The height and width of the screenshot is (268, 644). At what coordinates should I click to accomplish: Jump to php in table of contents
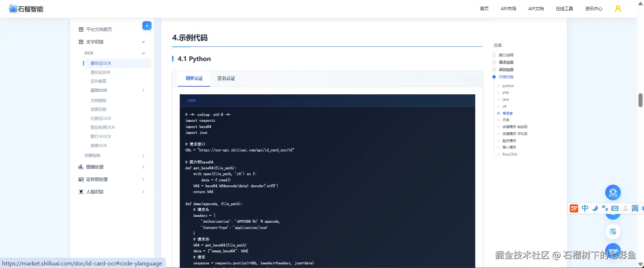pos(506,93)
